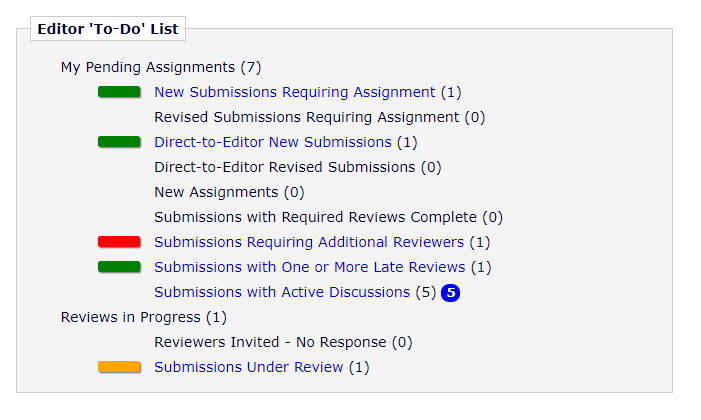701x420 pixels.
Task: Click the Editor 'To-Do' List title
Action: (x=107, y=29)
